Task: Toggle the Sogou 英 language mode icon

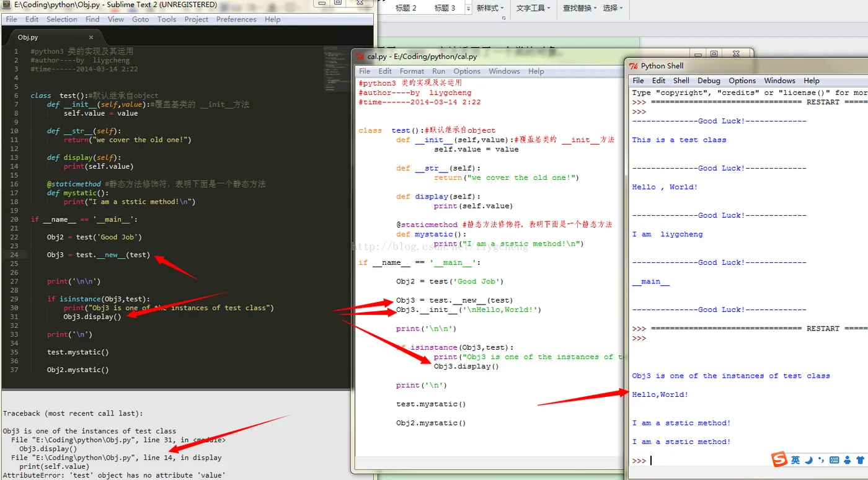Action: pos(795,460)
